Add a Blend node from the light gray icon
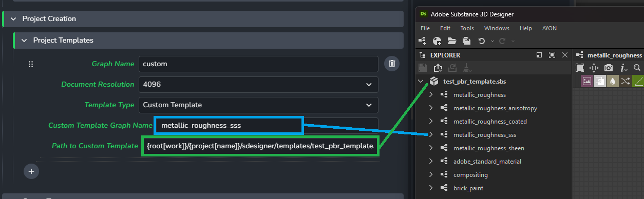The image size is (644, 199). (x=599, y=81)
